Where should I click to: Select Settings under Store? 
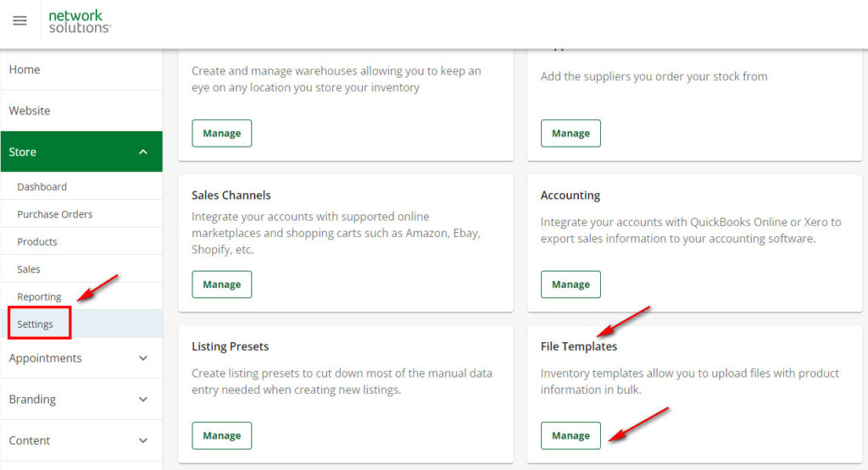[36, 324]
